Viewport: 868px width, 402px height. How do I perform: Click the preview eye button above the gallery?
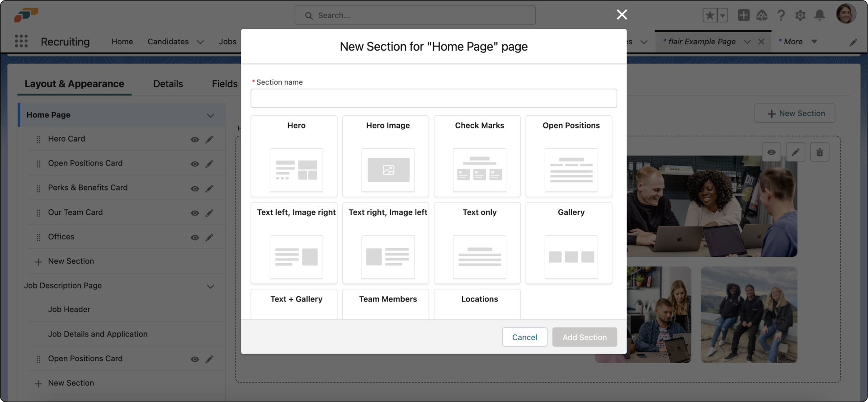coord(771,152)
